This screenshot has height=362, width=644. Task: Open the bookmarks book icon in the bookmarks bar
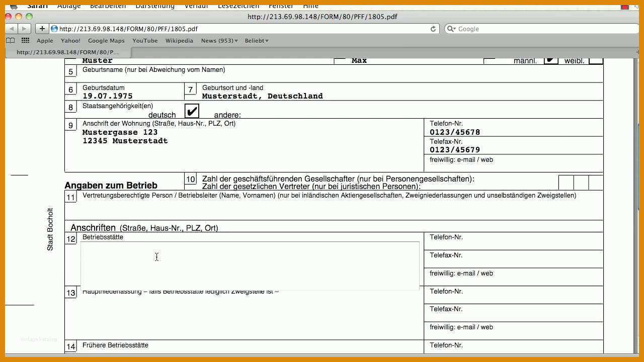tap(11, 41)
